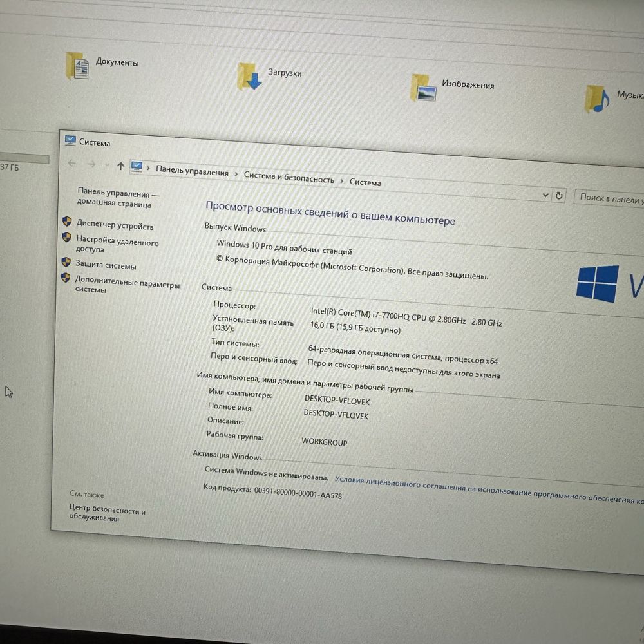Image resolution: width=644 pixels, height=644 pixels.
Task: Open the Музыка folder icon
Action: click(597, 99)
